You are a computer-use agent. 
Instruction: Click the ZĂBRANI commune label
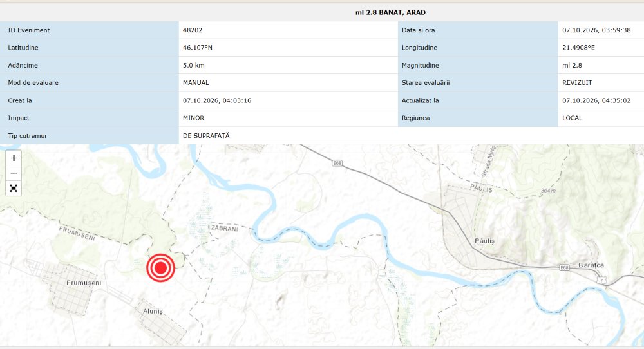pos(224,228)
